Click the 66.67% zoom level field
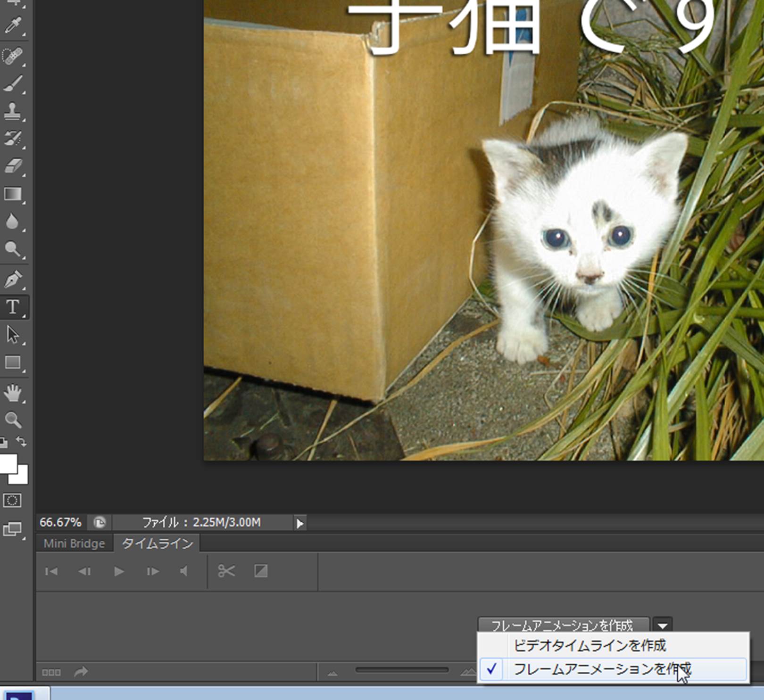 click(x=60, y=522)
